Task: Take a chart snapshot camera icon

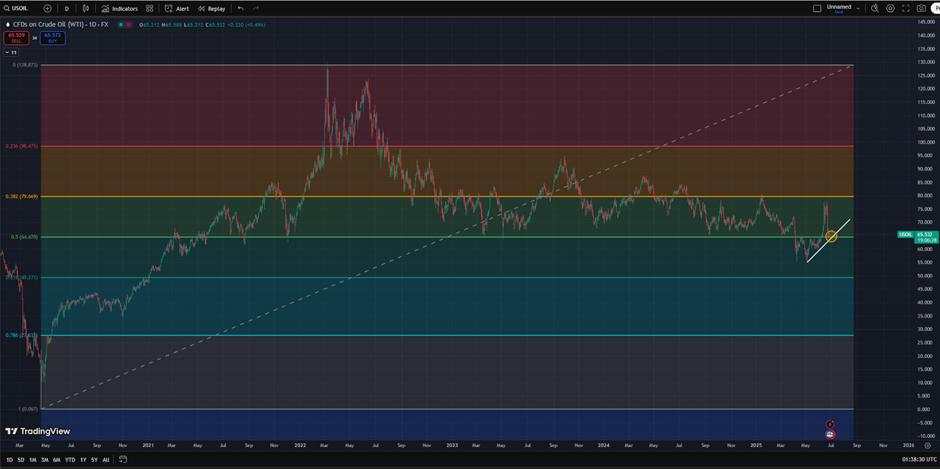Action: pos(921,8)
